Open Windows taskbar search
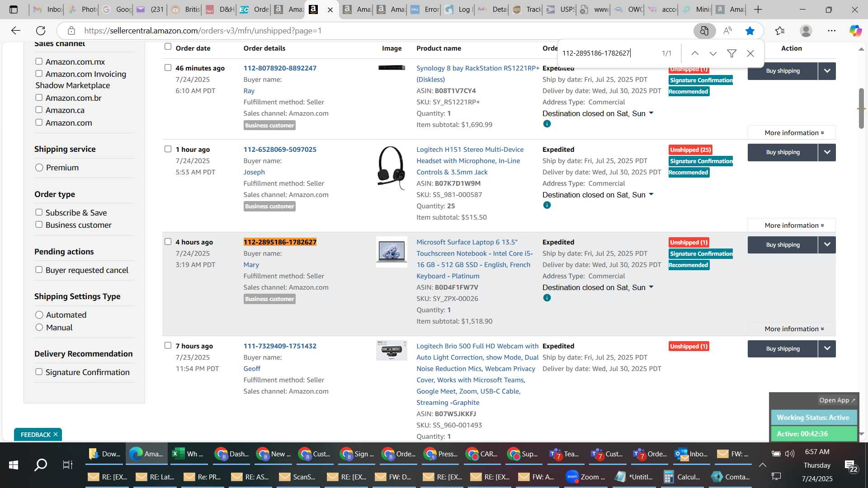The height and width of the screenshot is (488, 868). pyautogui.click(x=41, y=465)
